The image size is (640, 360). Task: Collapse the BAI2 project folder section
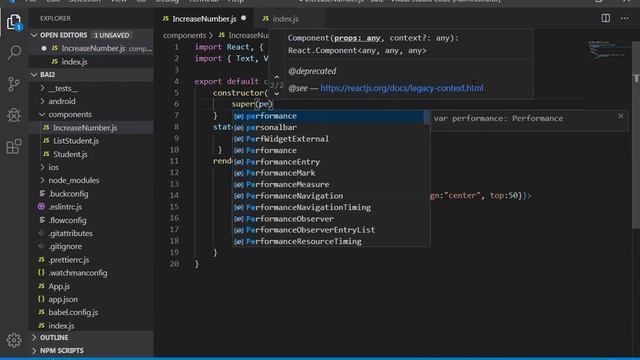(34, 75)
